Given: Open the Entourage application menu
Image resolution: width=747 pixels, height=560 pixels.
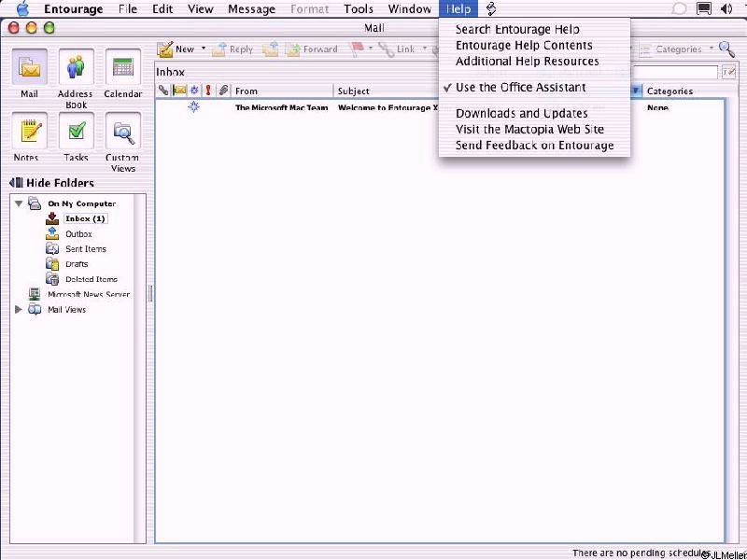Looking at the screenshot, I should (x=74, y=9).
